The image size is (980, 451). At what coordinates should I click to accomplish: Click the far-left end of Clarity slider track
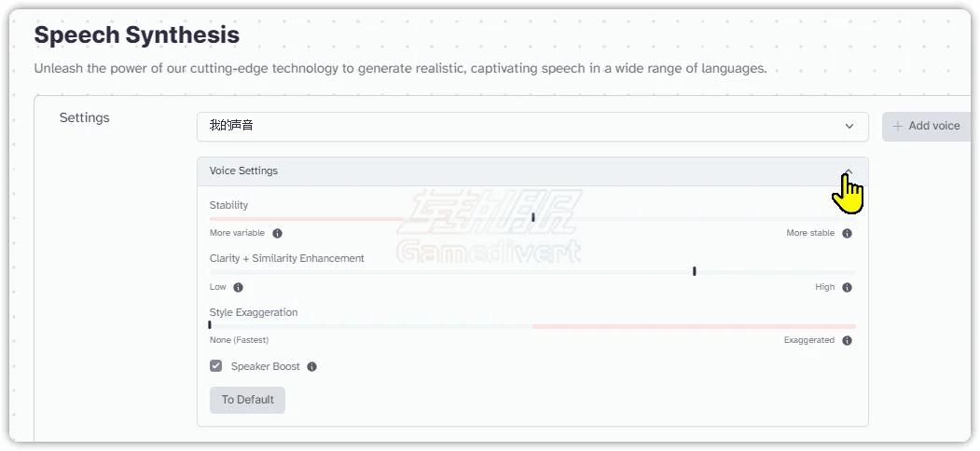pos(212,272)
